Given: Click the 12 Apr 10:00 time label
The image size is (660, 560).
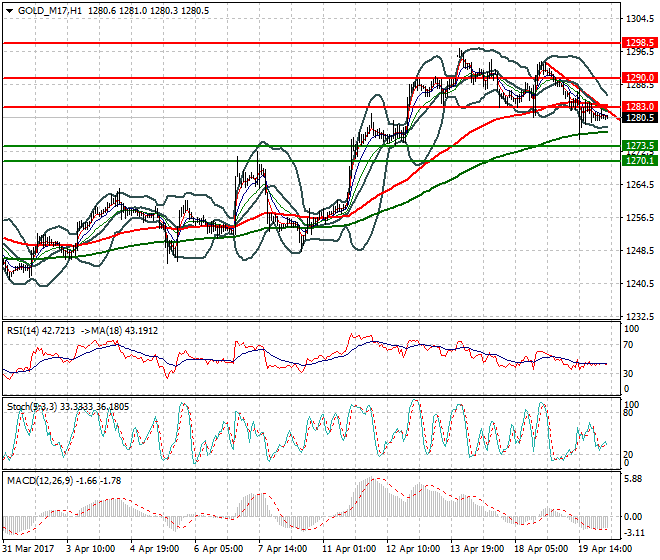Looking at the screenshot, I should tap(413, 549).
